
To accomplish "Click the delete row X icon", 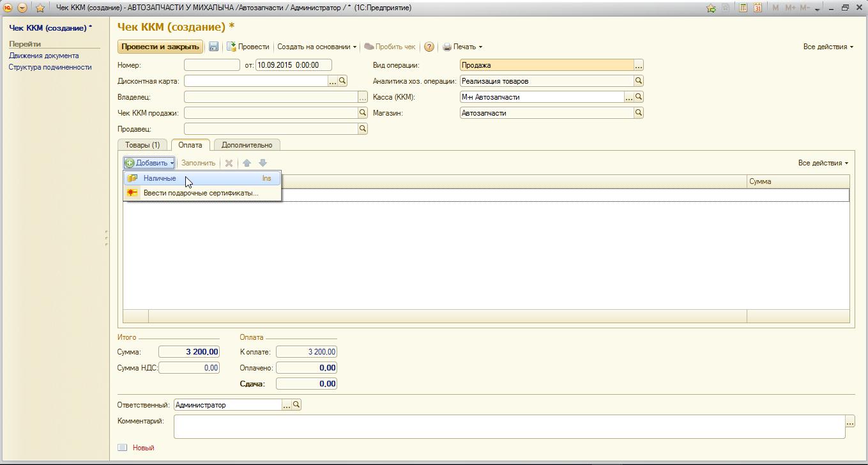I will pyautogui.click(x=229, y=163).
